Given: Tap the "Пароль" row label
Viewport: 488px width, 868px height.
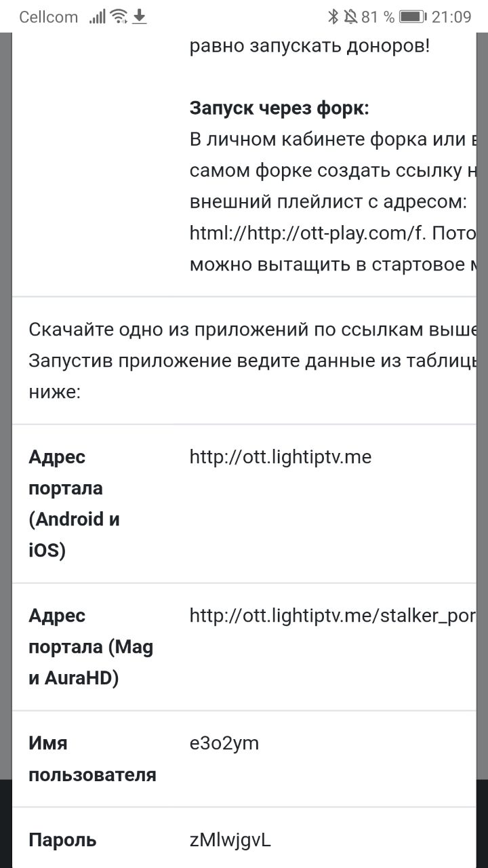Looking at the screenshot, I should (62, 841).
